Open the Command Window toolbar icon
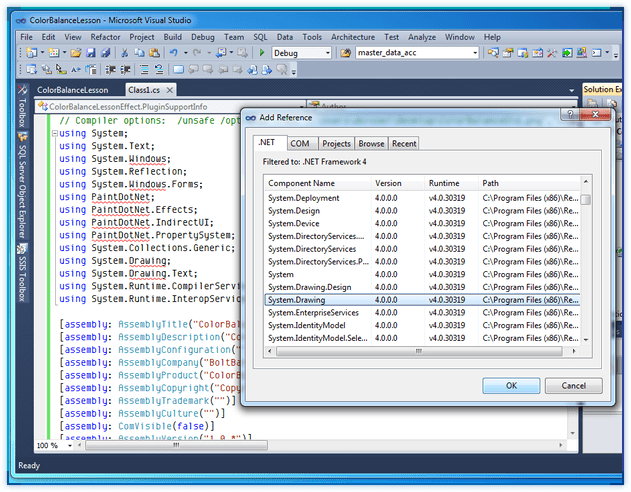The image size is (631, 492). coord(596,53)
